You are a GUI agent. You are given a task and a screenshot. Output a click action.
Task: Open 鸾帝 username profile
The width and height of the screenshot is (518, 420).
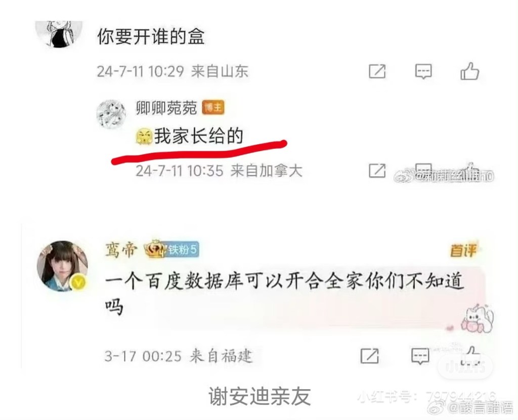coord(120,250)
